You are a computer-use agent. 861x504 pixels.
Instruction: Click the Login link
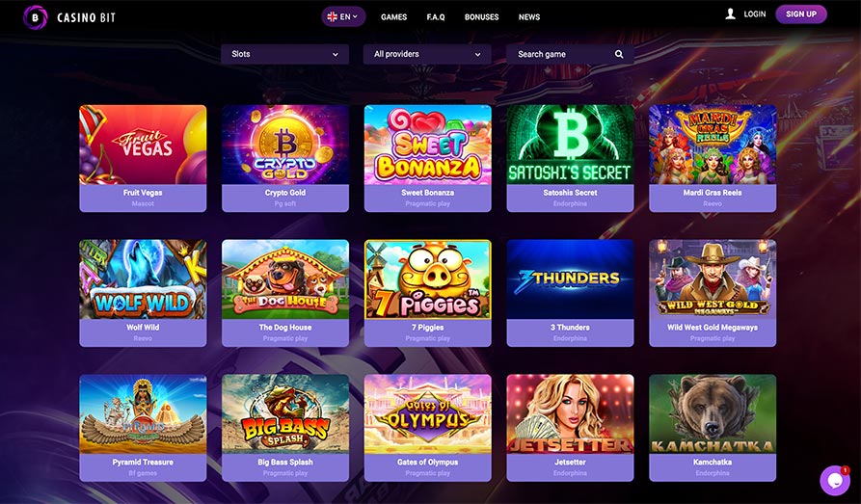(x=755, y=14)
